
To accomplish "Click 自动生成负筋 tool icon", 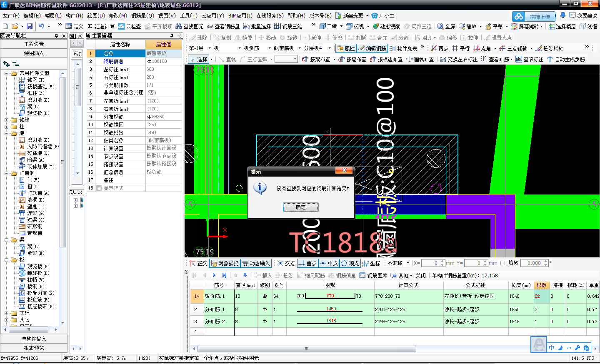I will tap(550, 59).
